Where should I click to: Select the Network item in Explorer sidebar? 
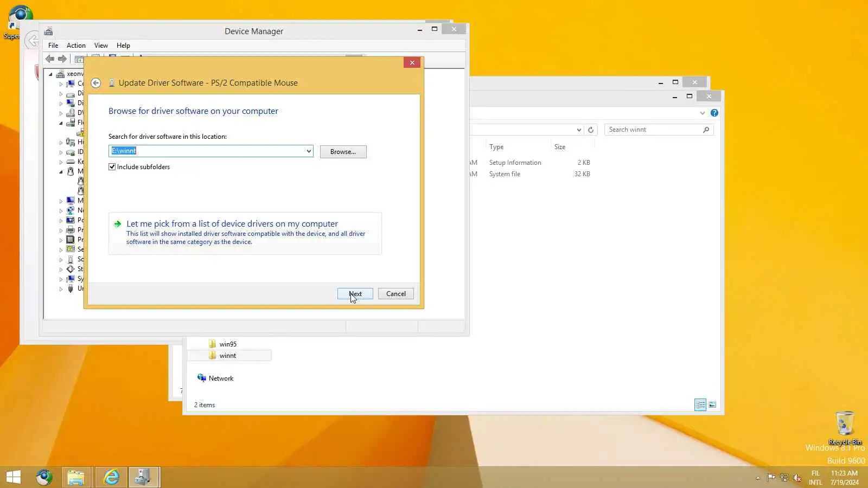(221, 378)
